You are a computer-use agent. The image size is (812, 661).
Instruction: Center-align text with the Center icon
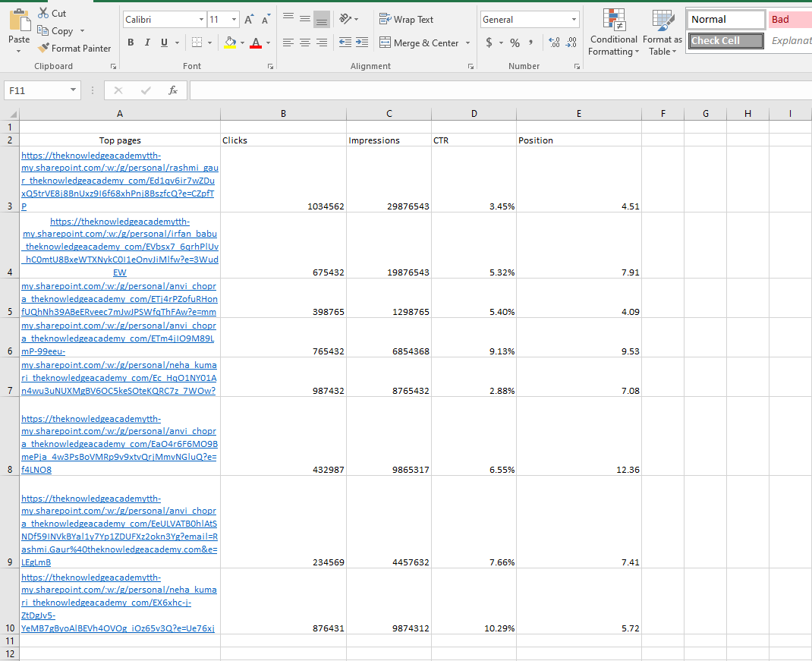[x=304, y=42]
